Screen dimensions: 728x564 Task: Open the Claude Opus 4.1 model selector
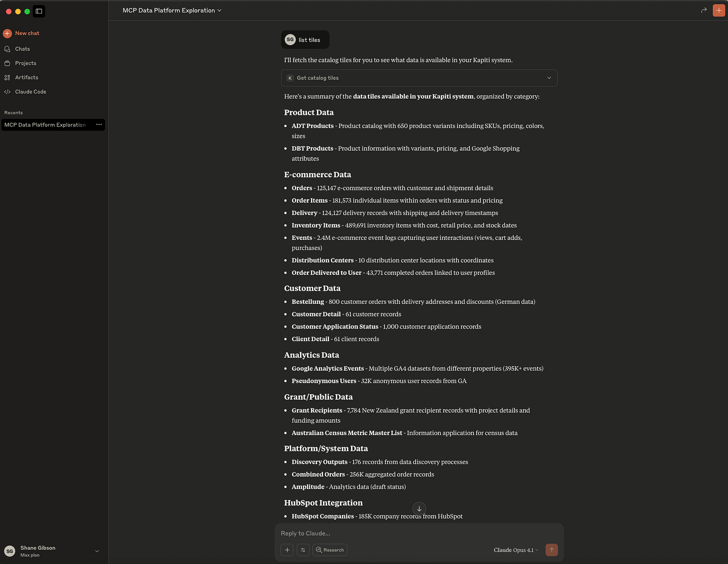point(516,550)
